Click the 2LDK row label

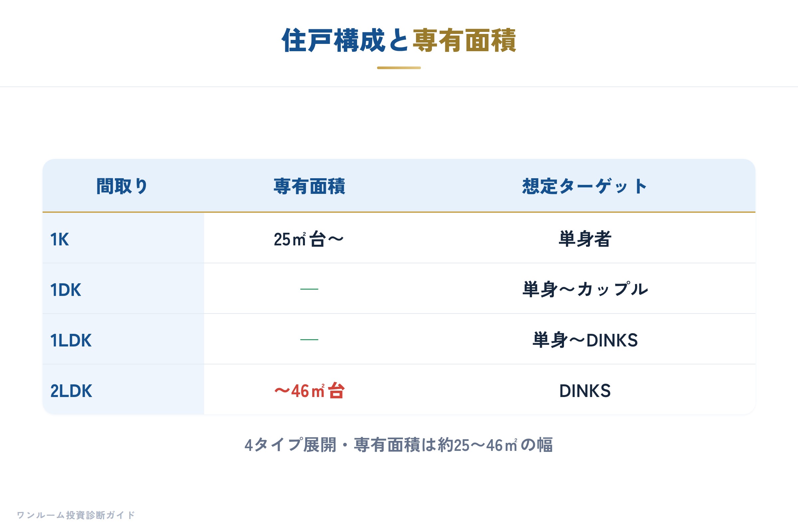click(71, 391)
